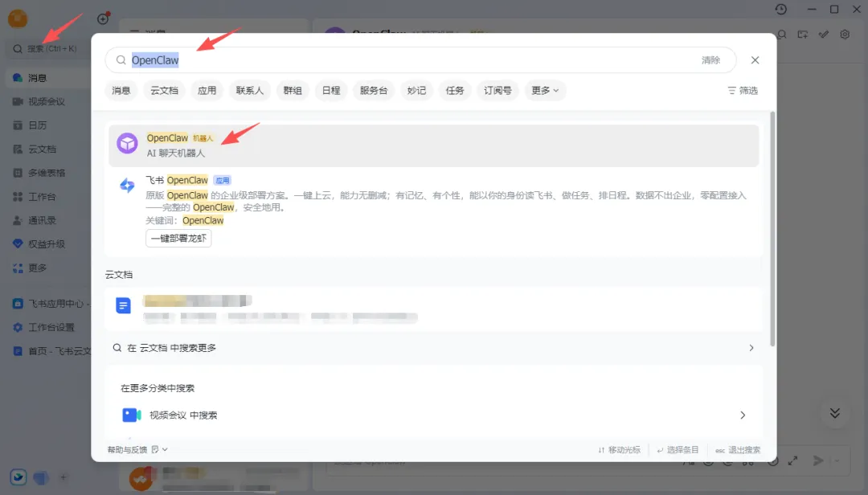The image size is (868, 495).
Task: Filter results by 服务台 tab
Action: click(374, 90)
